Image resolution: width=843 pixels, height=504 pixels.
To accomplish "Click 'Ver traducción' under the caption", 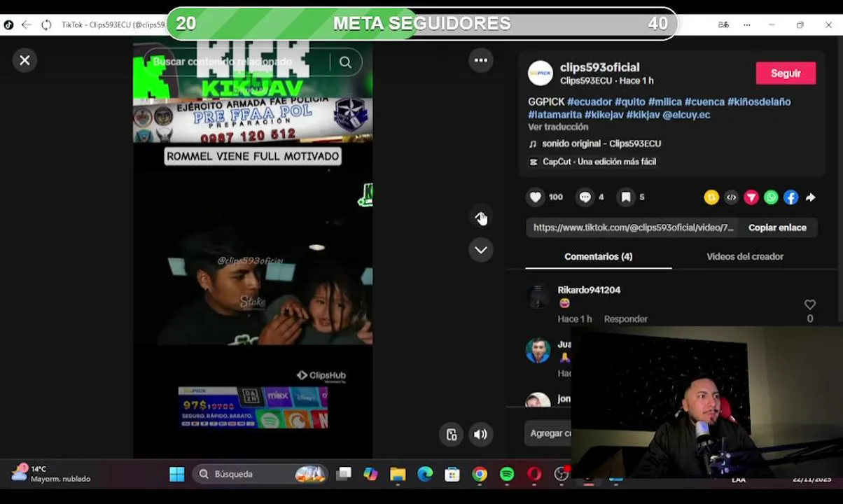I will click(x=558, y=127).
